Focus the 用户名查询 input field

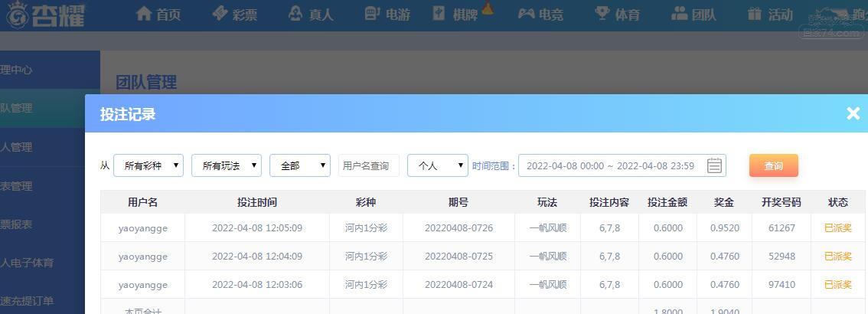click(369, 165)
